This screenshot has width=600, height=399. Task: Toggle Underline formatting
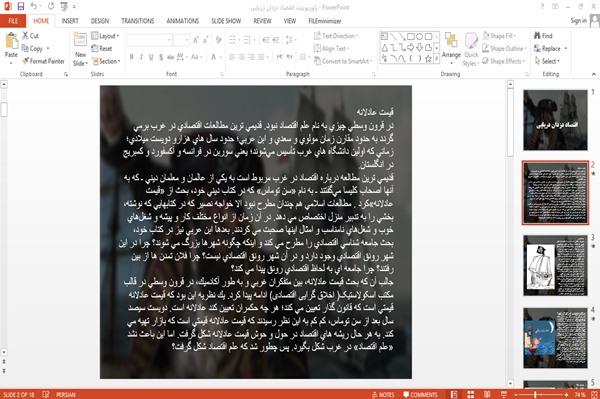151,57
